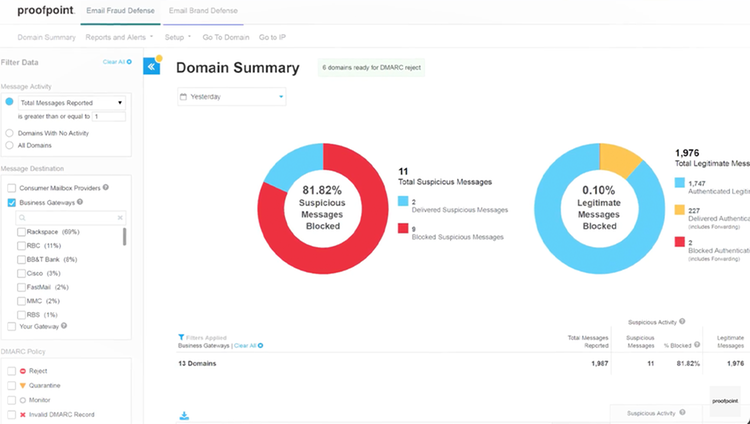Screen dimensions: 750x424
Task: Check the Cisco (3%) checkbox
Action: tap(21, 274)
